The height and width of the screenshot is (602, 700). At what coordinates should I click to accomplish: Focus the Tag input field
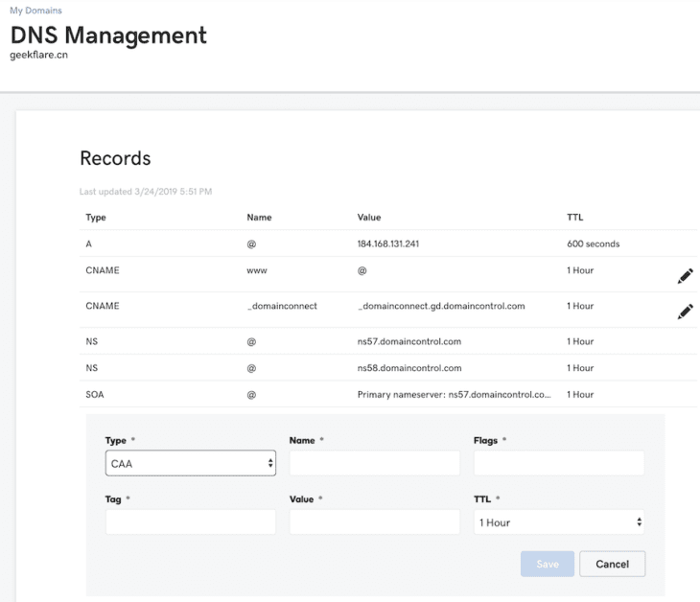point(191,522)
